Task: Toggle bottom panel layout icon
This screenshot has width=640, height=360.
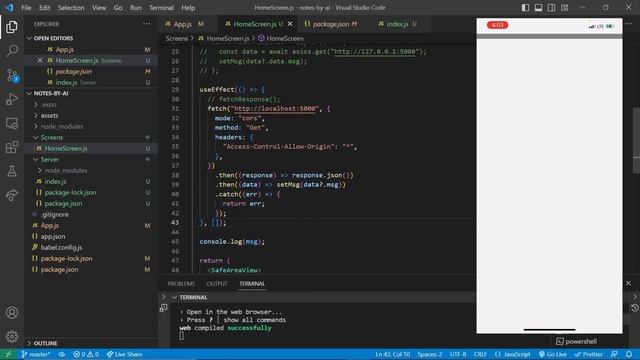Action: pyautogui.click(x=538, y=7)
